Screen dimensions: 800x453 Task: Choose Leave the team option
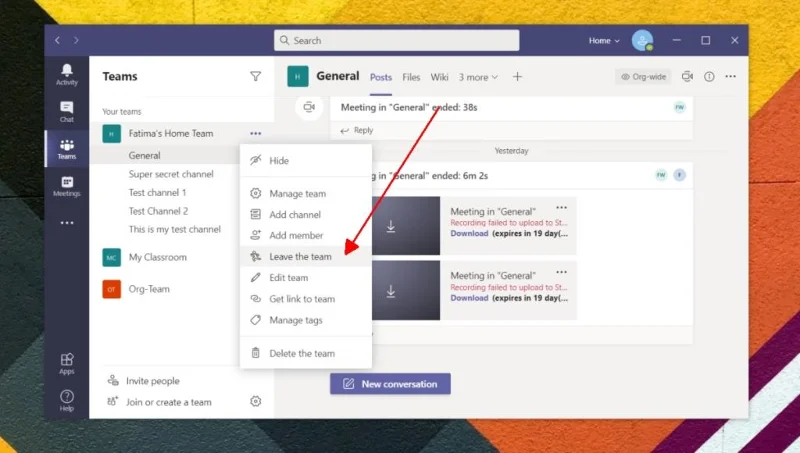pyautogui.click(x=306, y=257)
